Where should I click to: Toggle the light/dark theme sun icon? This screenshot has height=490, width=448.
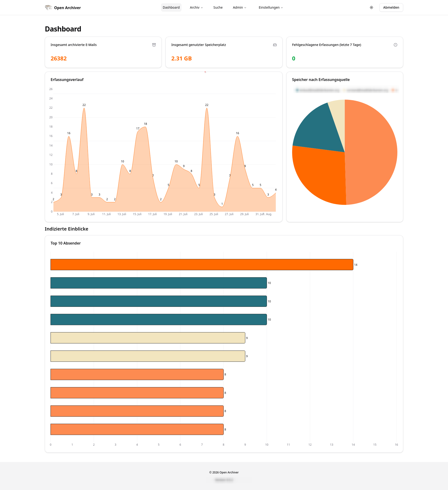[371, 7]
